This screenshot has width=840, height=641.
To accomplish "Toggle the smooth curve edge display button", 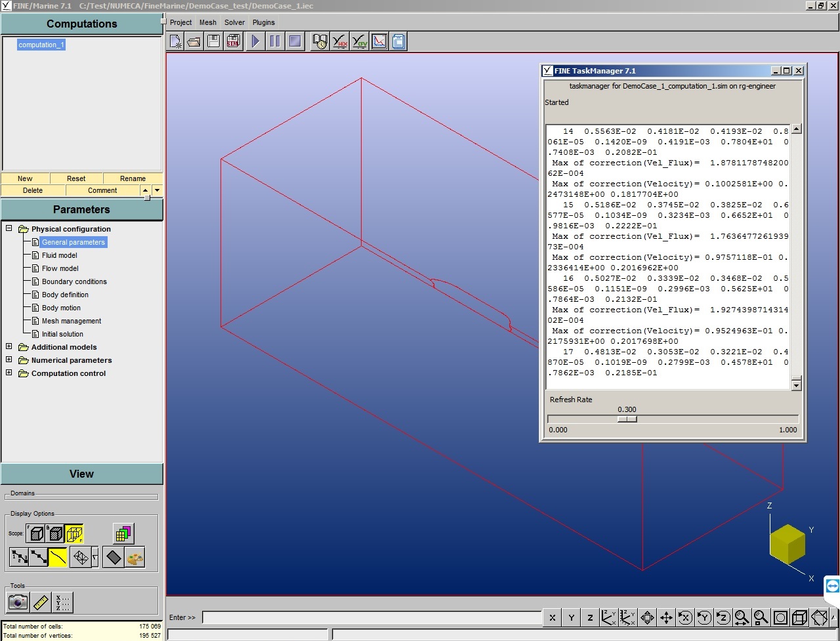I will 58,558.
